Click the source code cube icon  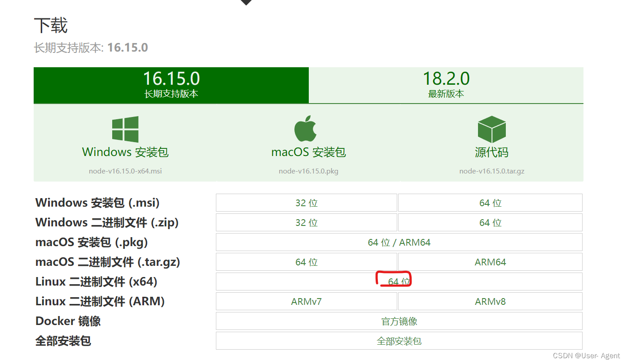click(x=491, y=129)
